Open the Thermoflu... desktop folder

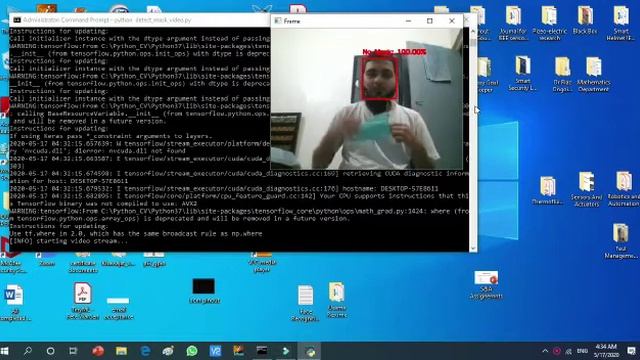548,190
